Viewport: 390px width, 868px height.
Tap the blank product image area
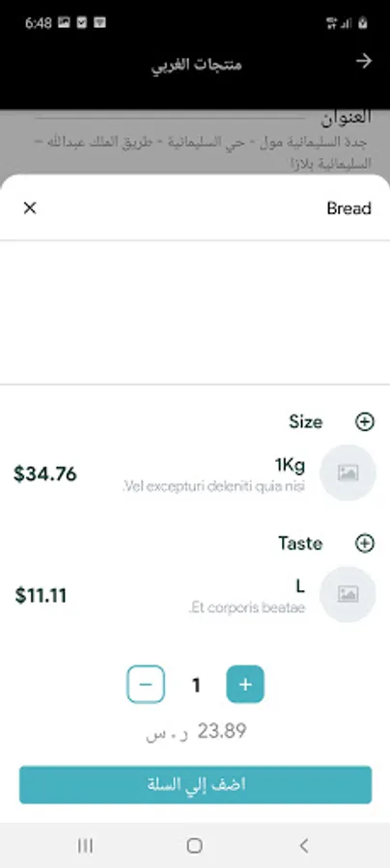tap(195, 312)
